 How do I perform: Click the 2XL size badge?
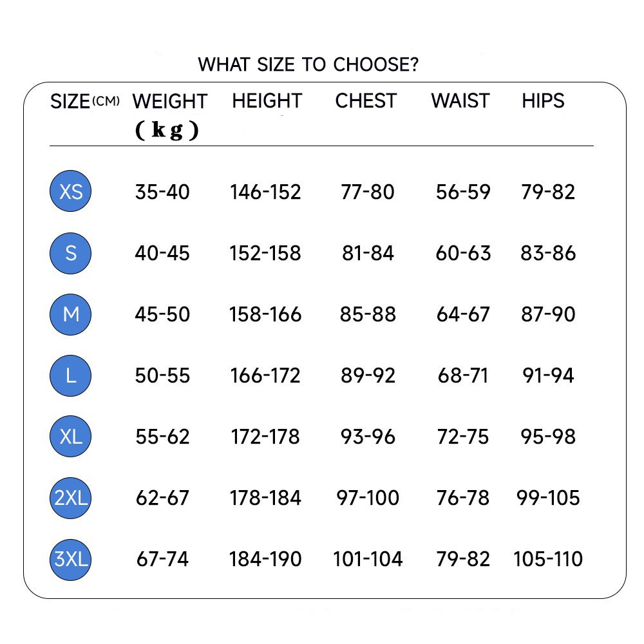pos(71,498)
